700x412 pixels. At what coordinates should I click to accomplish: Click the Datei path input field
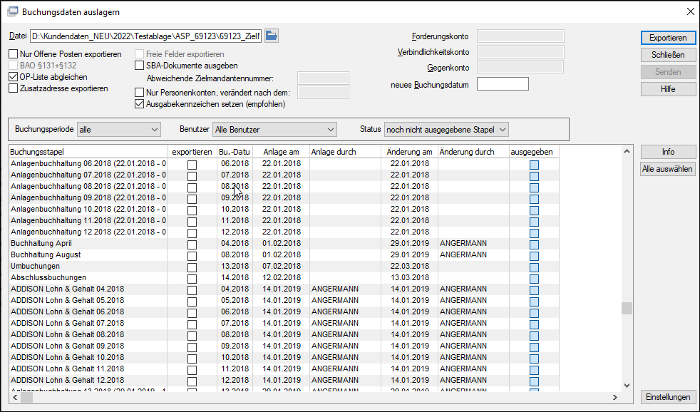146,36
